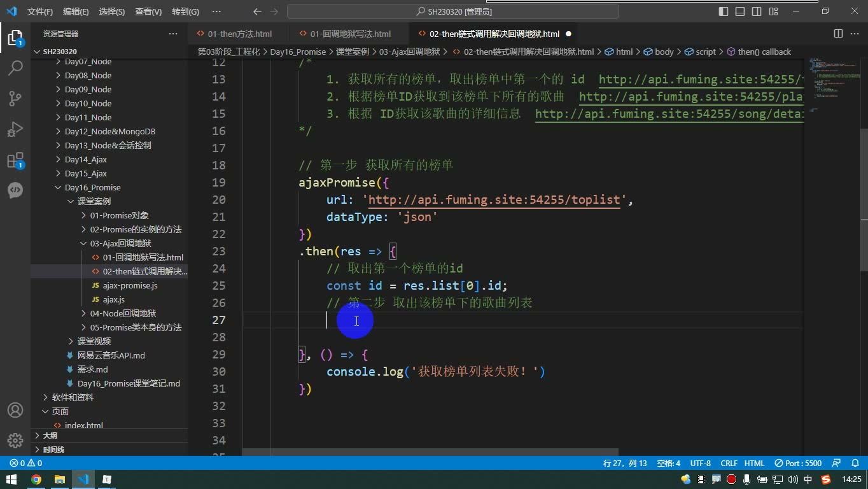Click the Customize Layout icon
This screenshot has height=489, width=868.
pyautogui.click(x=774, y=11)
